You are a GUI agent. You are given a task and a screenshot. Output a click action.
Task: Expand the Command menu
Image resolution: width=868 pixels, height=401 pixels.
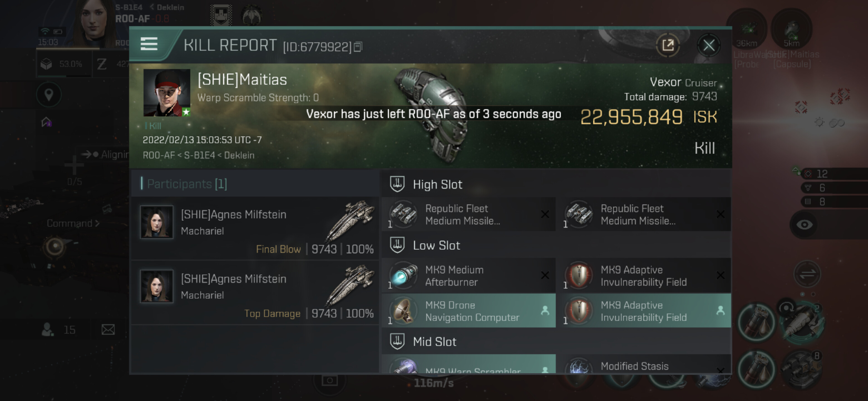pyautogui.click(x=73, y=223)
